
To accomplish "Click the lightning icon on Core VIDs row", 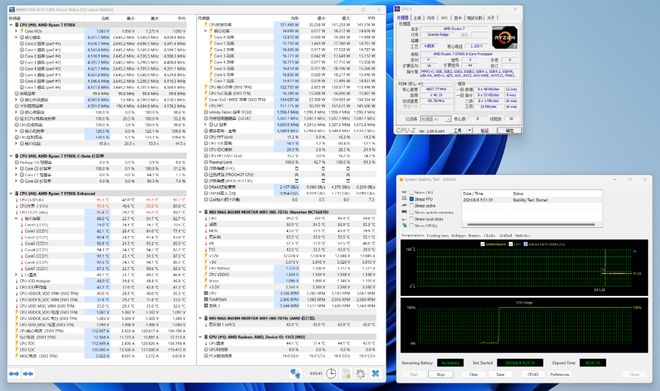I will coord(21,31).
